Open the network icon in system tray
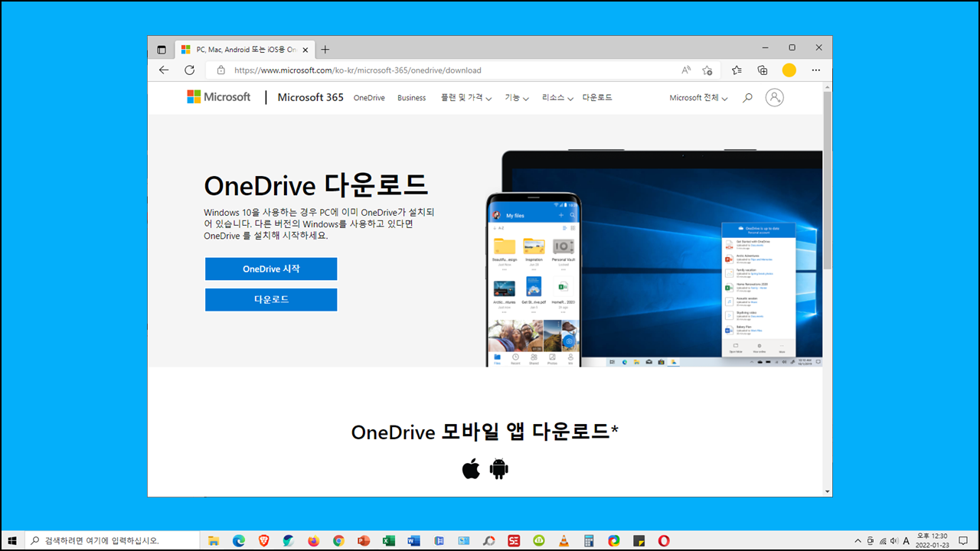The image size is (980, 551). point(882,540)
